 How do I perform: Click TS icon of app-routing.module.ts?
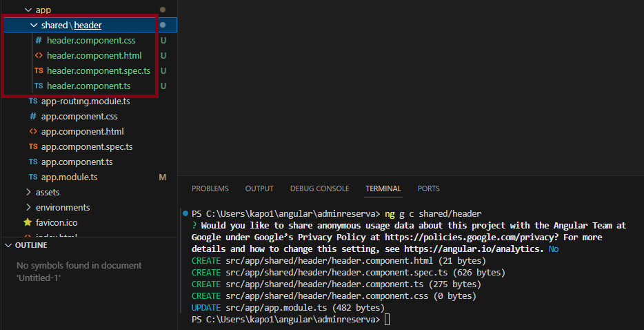pyautogui.click(x=33, y=101)
